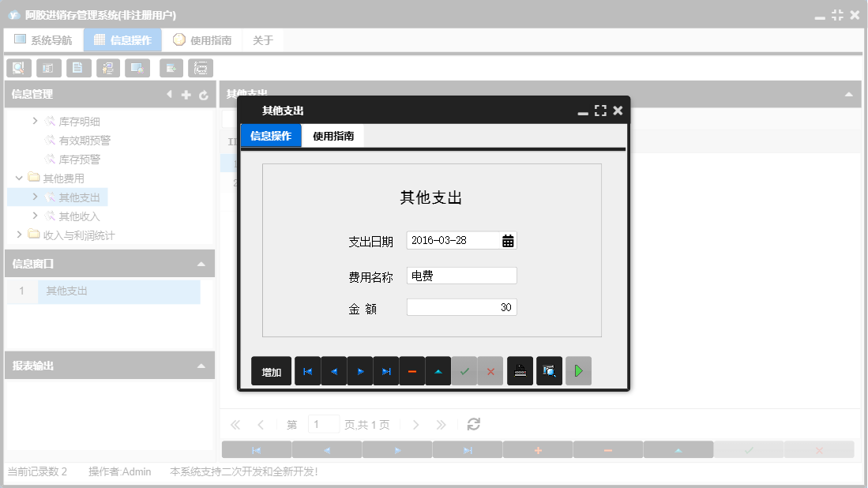Click the 增加 button in the dialog
Viewport: 868px width, 488px height.
pyautogui.click(x=271, y=370)
